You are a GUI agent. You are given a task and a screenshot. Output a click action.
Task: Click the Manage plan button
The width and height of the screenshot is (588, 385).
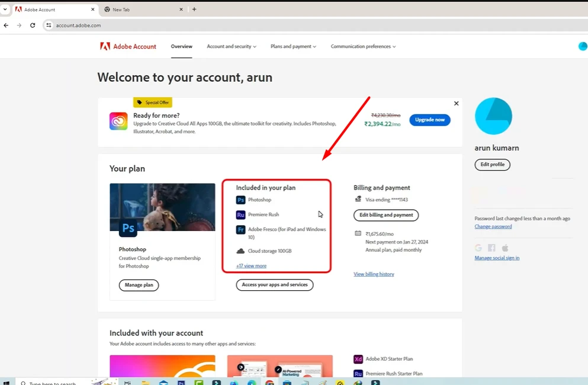coord(139,285)
